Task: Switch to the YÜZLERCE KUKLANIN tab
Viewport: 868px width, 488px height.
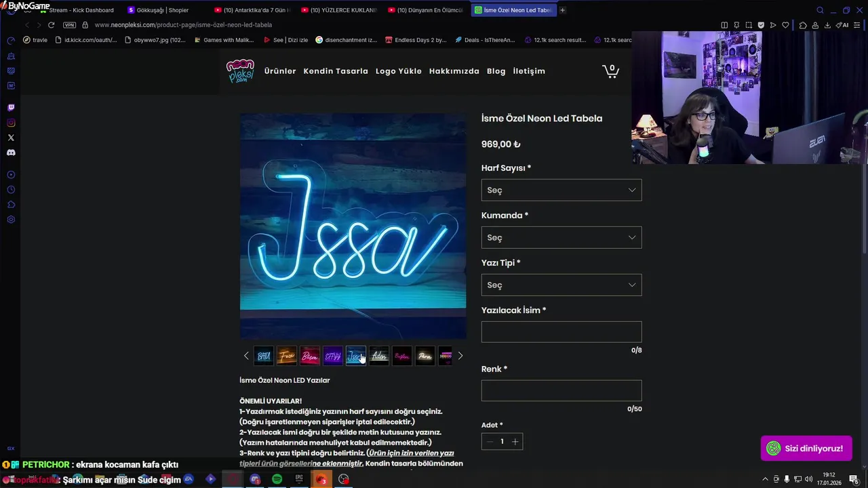Action: pos(339,10)
